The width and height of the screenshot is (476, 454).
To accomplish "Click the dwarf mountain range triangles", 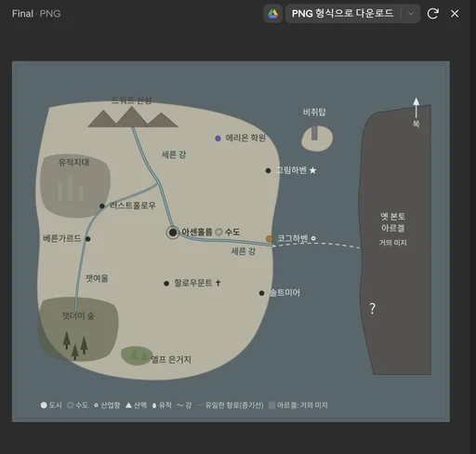I will tap(133, 117).
